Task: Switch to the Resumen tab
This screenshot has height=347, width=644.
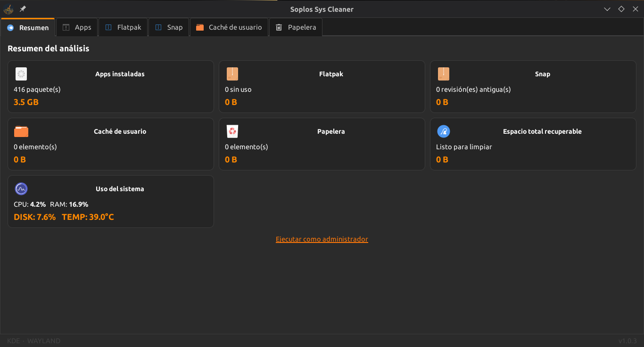Action: (x=28, y=27)
